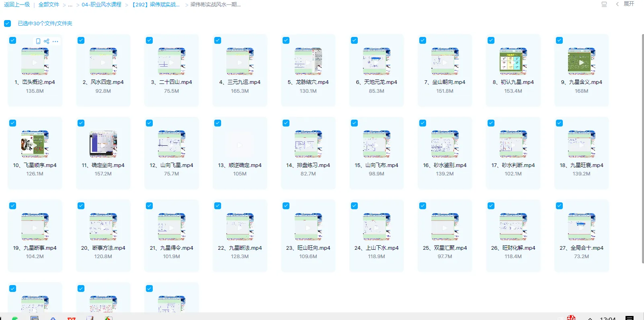The height and width of the screenshot is (320, 644).
Task: Open the more options menu on 峦头概论.mp4
Action: [55, 41]
